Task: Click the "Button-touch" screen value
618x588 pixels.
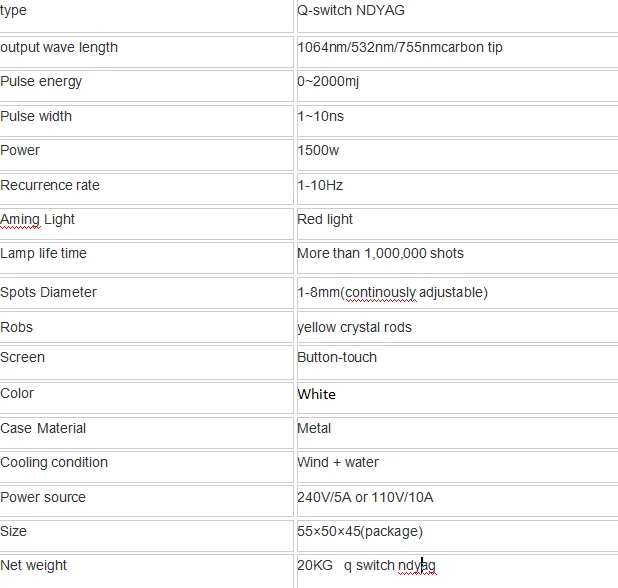Action: point(337,357)
